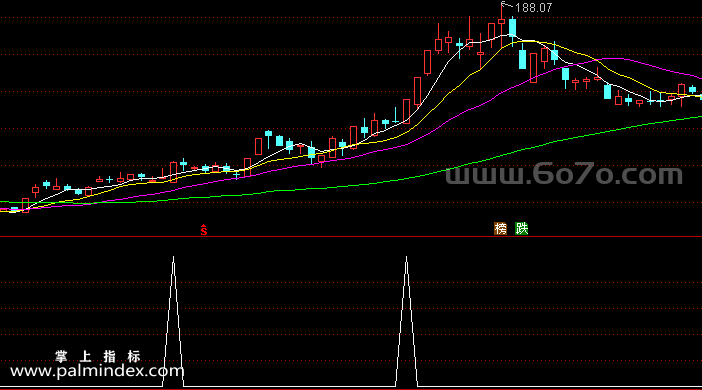Click the small flag marker beside 188.07
702x390 pixels.
pyautogui.click(x=505, y=4)
